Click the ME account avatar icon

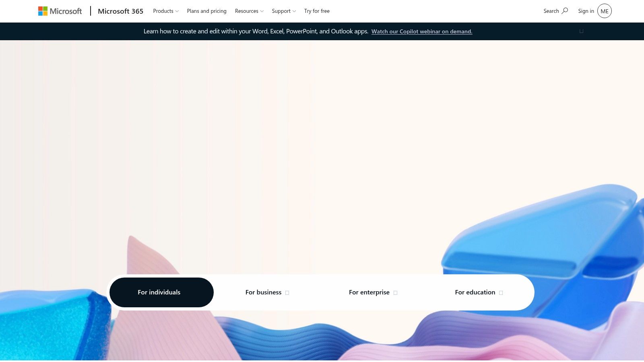(x=605, y=11)
